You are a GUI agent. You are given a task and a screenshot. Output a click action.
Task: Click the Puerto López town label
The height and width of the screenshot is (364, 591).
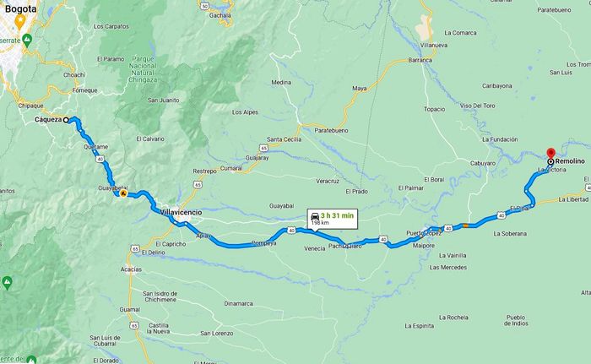(424, 233)
